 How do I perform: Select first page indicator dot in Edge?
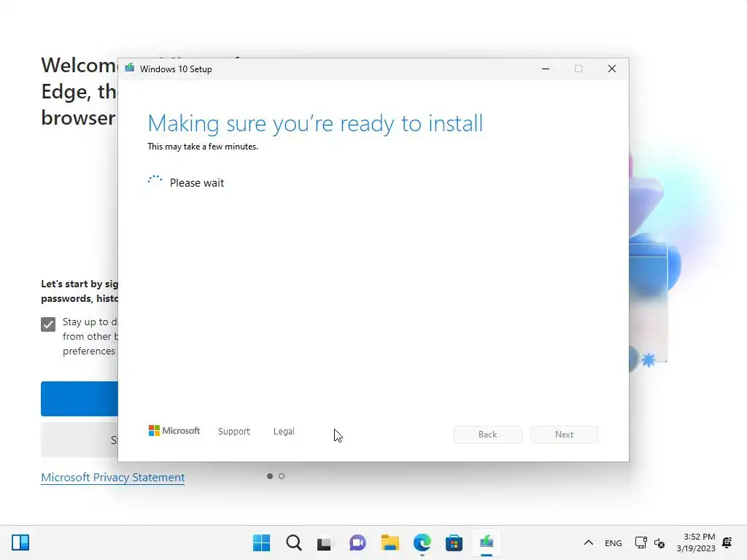pyautogui.click(x=270, y=476)
